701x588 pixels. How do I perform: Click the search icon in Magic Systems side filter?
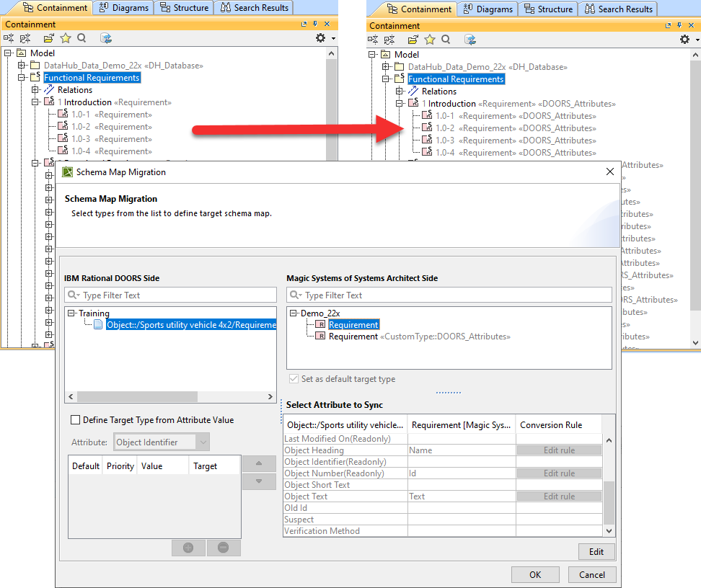tap(295, 295)
